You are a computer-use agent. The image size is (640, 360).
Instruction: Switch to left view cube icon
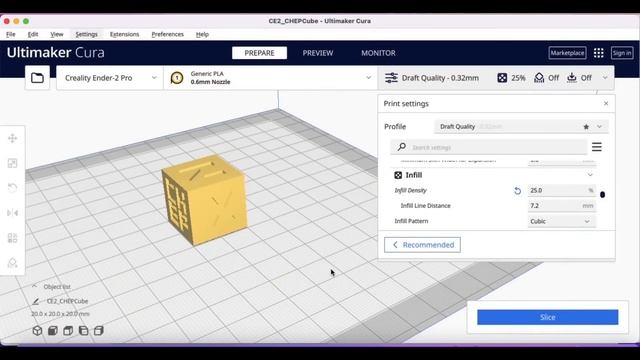tap(83, 331)
